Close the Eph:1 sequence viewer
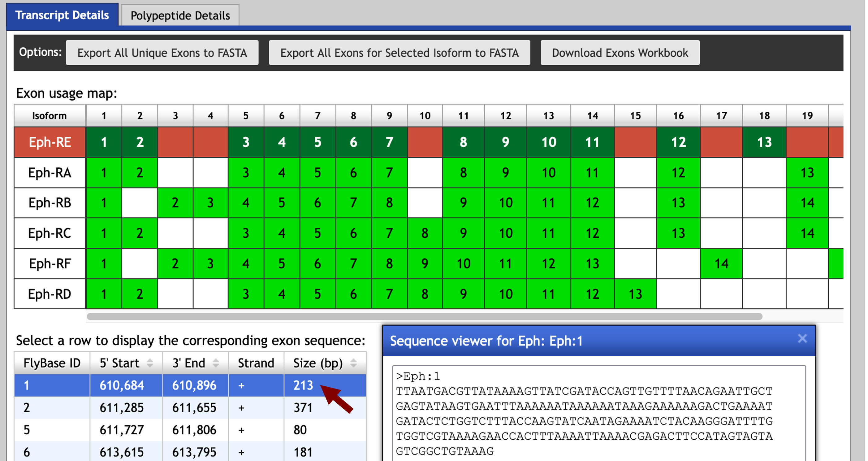 tap(802, 338)
